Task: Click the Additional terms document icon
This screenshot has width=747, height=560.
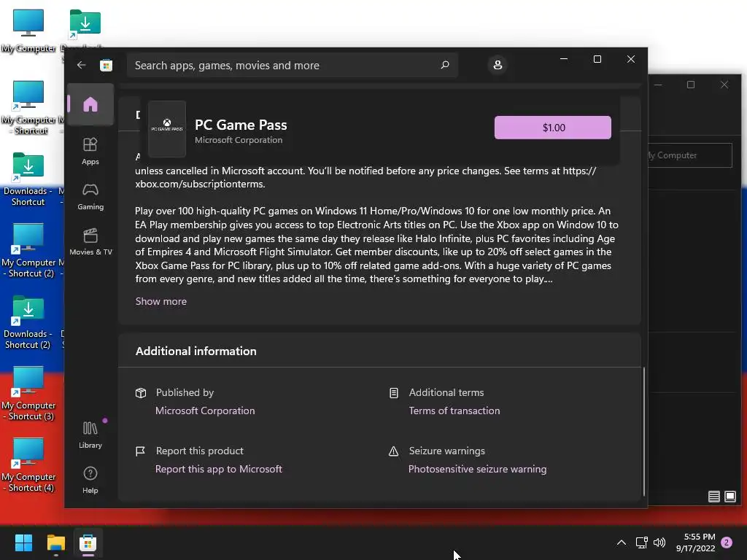Action: 393,393
